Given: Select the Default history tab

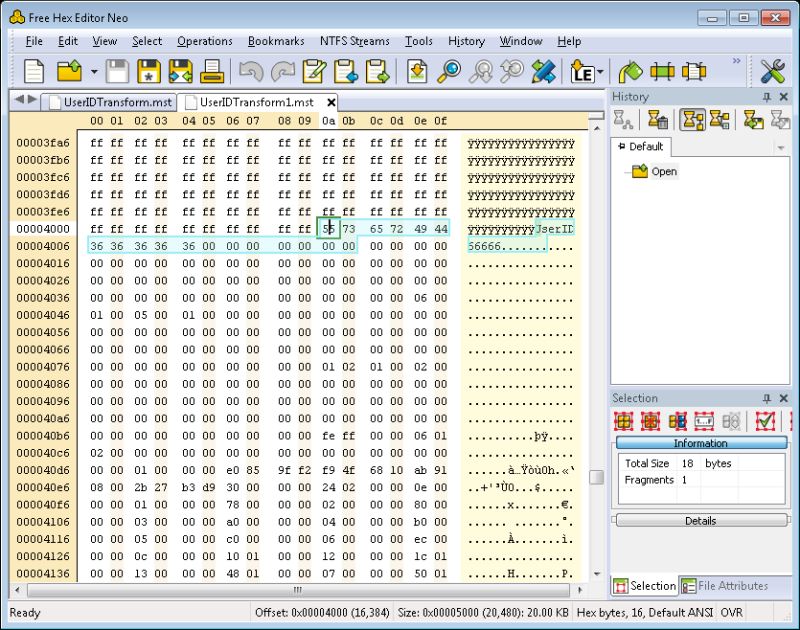Looking at the screenshot, I should tap(641, 147).
